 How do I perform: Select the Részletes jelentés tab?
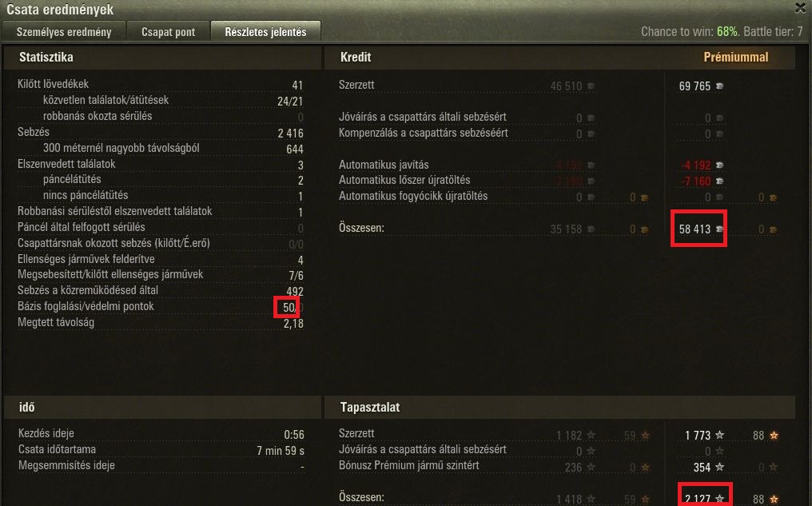(x=265, y=32)
